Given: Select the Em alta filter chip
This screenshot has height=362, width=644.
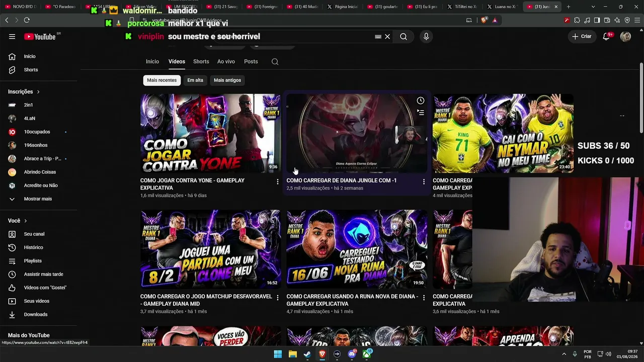Looking at the screenshot, I should coord(195,80).
